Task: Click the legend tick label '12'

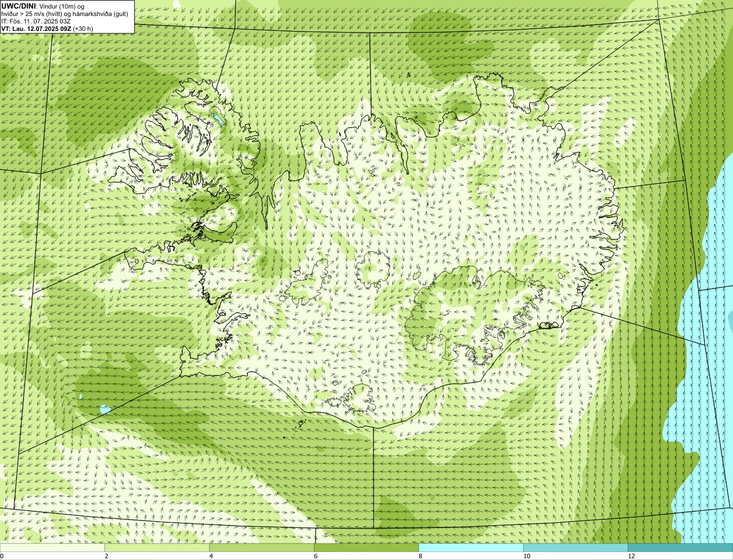Action: point(631,556)
